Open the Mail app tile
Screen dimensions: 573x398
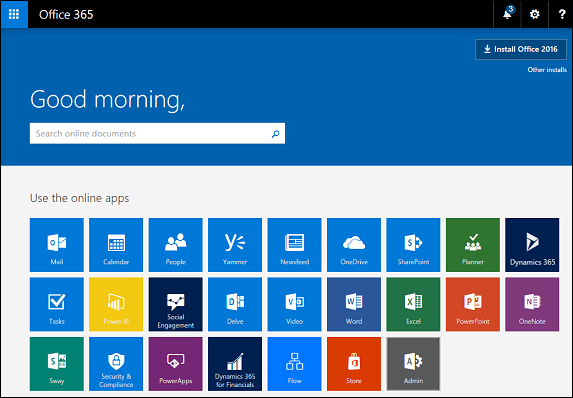57,245
